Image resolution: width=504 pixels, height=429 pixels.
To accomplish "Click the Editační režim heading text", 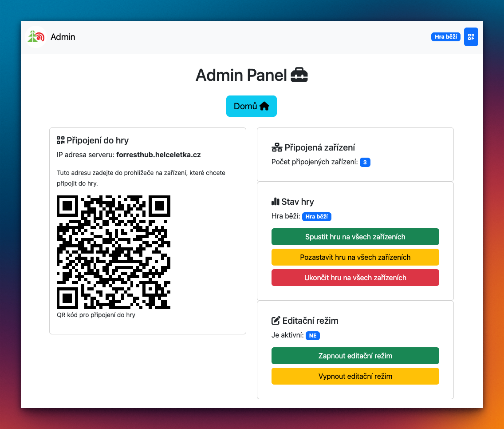I will (311, 321).
